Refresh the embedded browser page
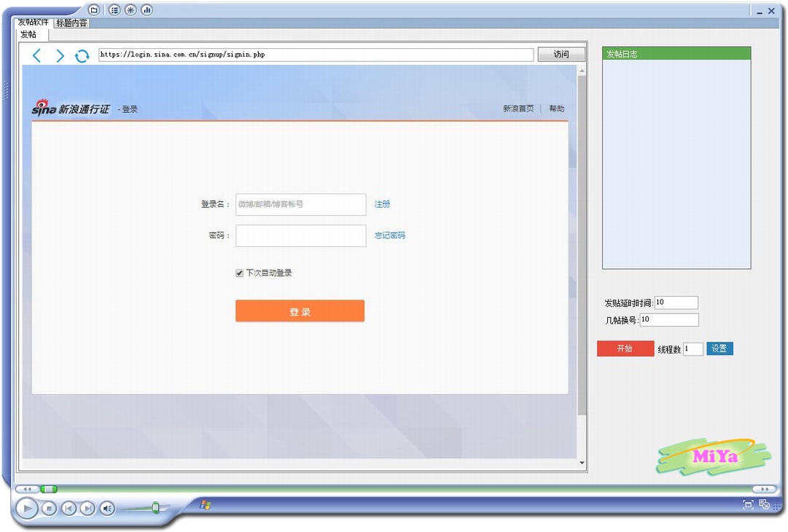The image size is (788, 532). (82, 56)
